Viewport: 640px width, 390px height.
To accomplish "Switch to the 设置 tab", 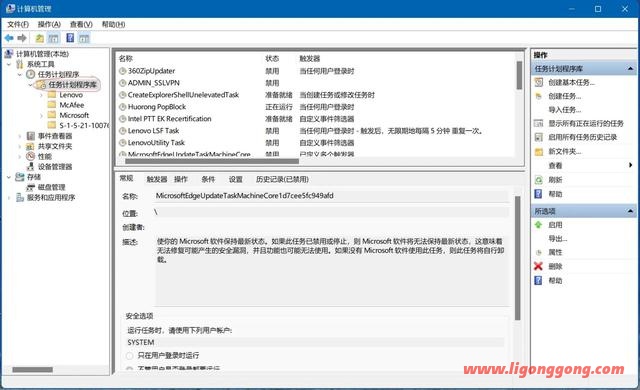I will (236, 179).
